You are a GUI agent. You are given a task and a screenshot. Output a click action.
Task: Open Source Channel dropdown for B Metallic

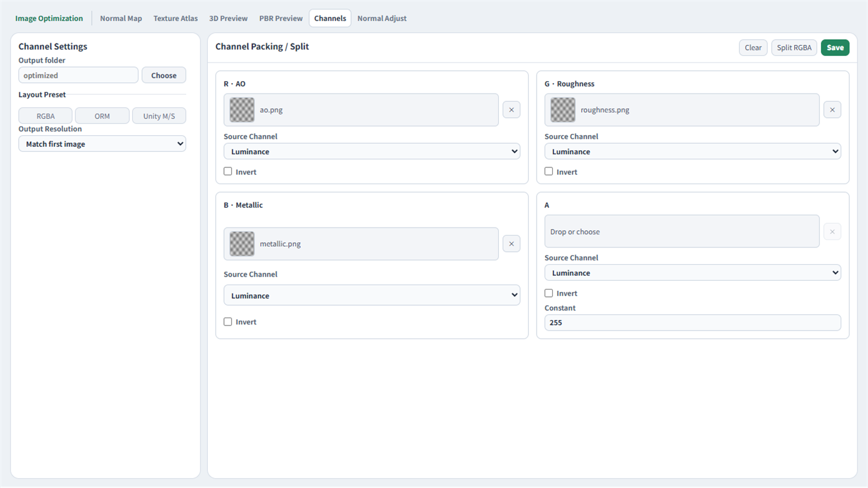pos(372,295)
